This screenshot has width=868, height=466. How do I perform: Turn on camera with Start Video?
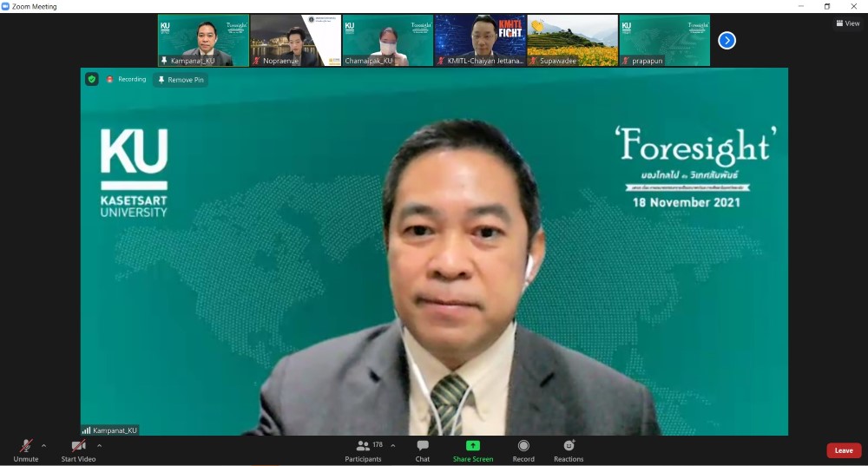(x=78, y=445)
